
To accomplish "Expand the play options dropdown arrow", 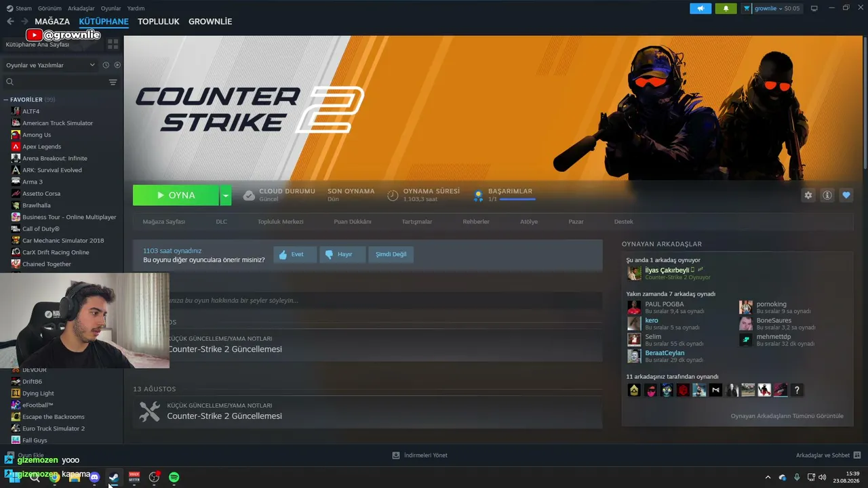I will coord(226,195).
